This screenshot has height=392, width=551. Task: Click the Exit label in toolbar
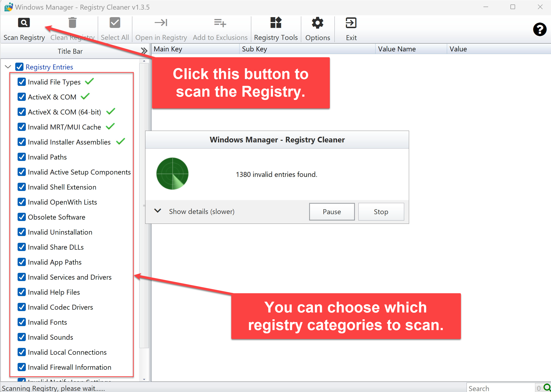click(351, 38)
